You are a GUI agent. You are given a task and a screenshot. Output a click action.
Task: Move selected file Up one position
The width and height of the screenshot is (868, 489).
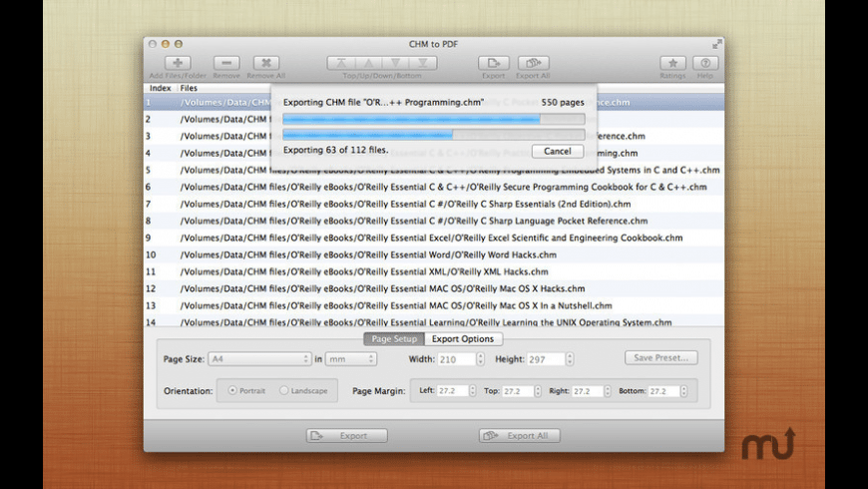[369, 63]
